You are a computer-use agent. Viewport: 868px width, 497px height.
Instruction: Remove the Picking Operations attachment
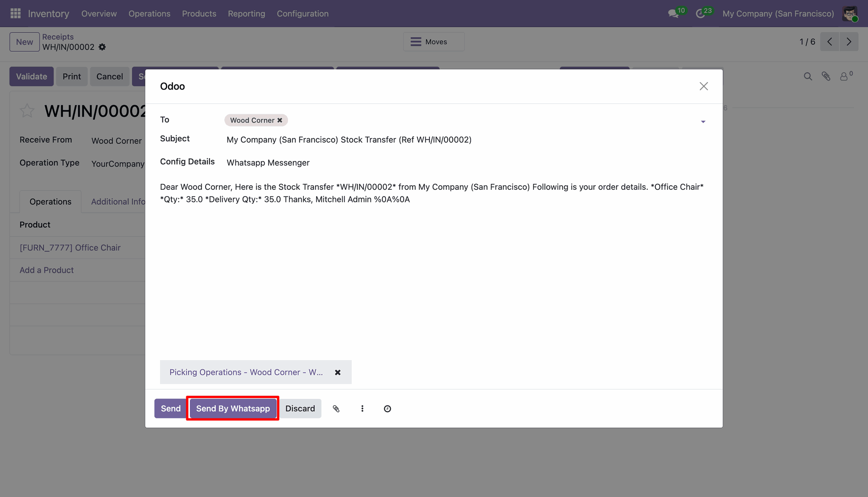coord(338,372)
